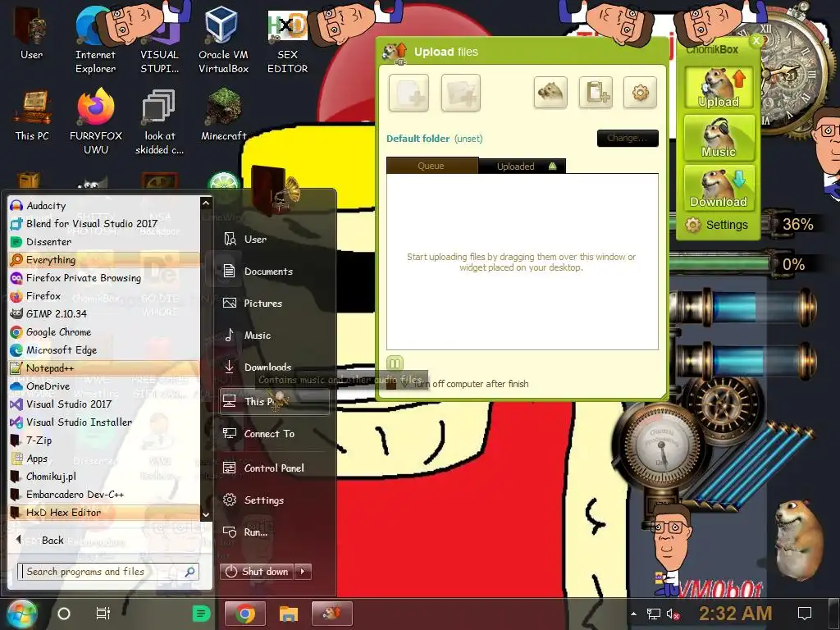Image resolution: width=840 pixels, height=630 pixels.
Task: Toggle Turn off computer after finish checkbox
Action: (x=392, y=384)
